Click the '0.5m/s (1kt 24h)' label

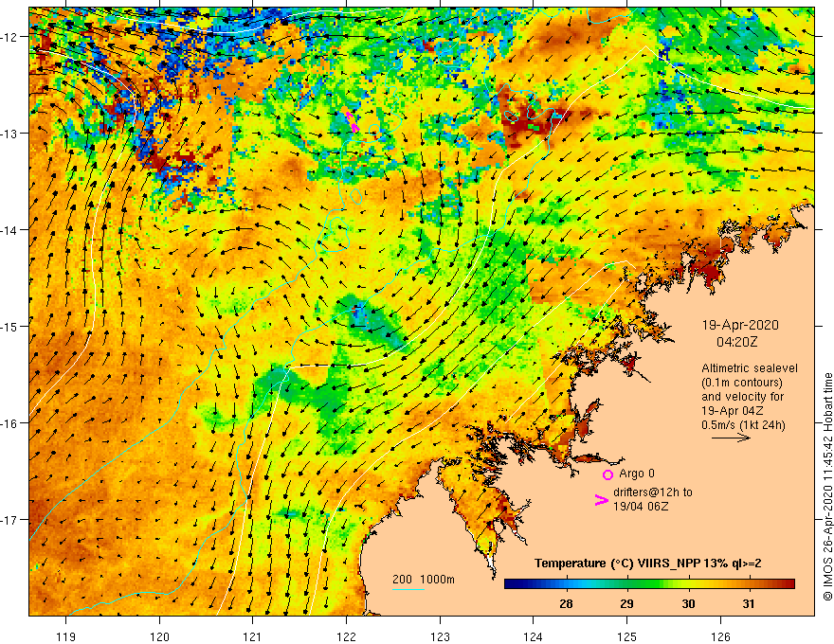tap(743, 425)
